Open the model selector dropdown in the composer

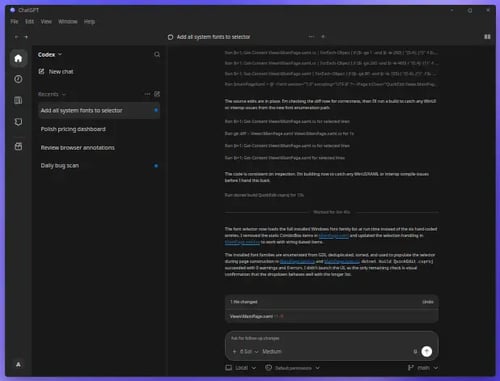tap(249, 352)
